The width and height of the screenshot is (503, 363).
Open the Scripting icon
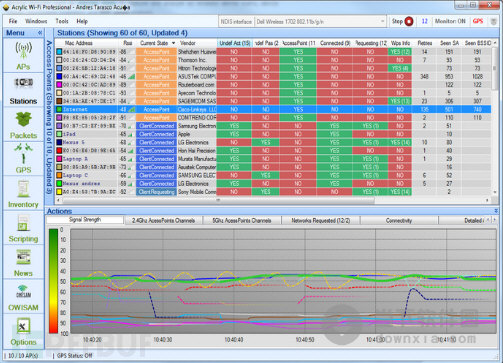point(23,223)
